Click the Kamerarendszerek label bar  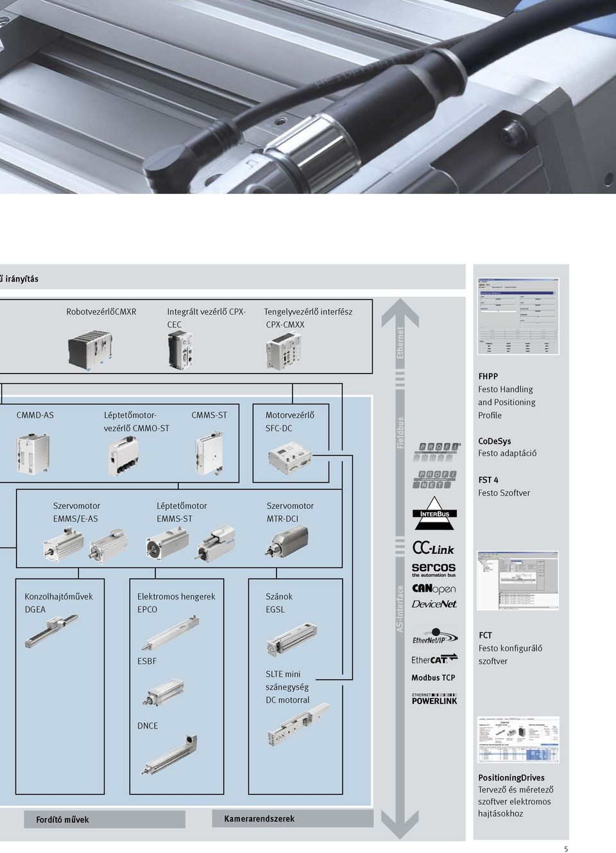[x=293, y=818]
